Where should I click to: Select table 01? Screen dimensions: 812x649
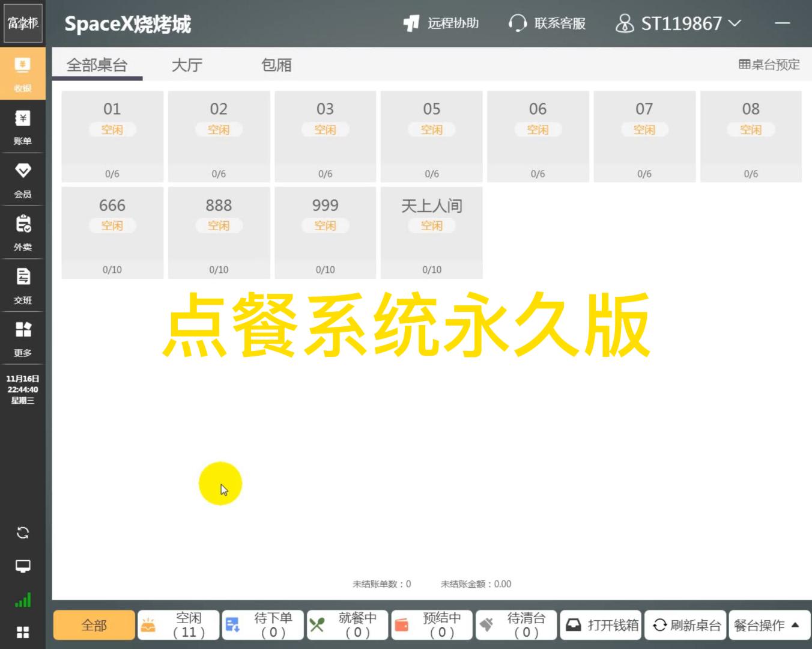click(112, 136)
